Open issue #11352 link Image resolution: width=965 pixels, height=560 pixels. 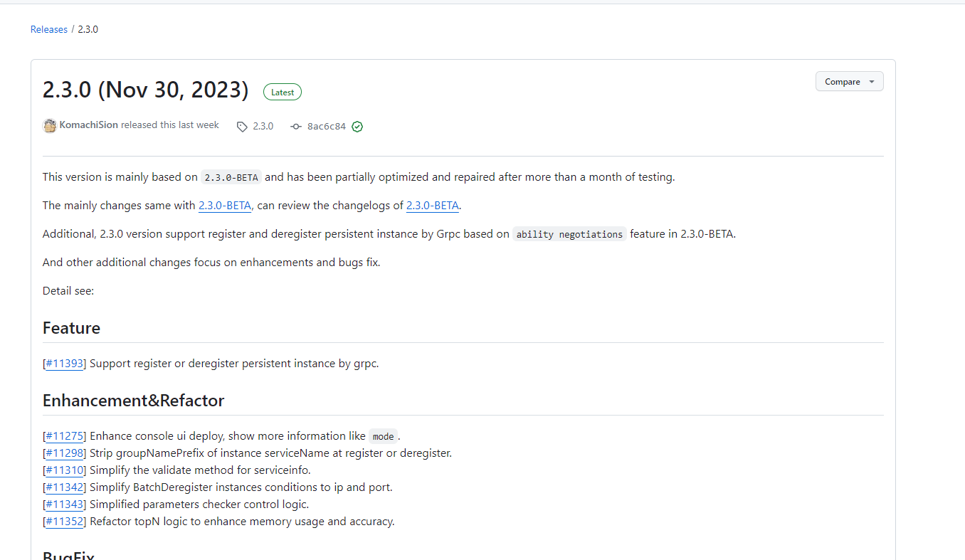coord(65,522)
